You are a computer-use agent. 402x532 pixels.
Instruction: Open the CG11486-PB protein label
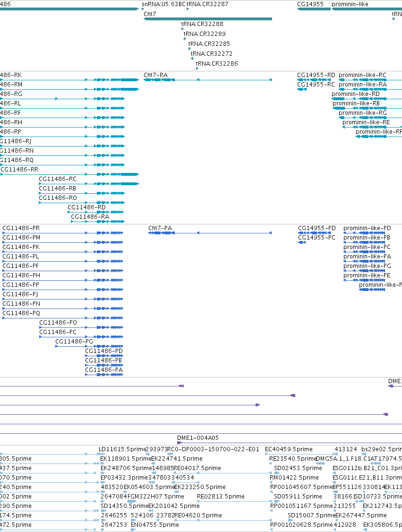(x=103, y=360)
